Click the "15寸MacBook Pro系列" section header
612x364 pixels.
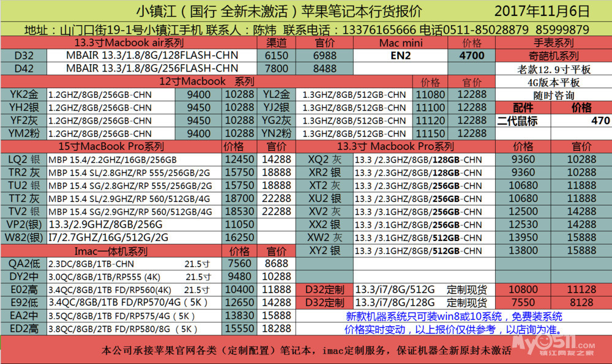click(x=111, y=147)
